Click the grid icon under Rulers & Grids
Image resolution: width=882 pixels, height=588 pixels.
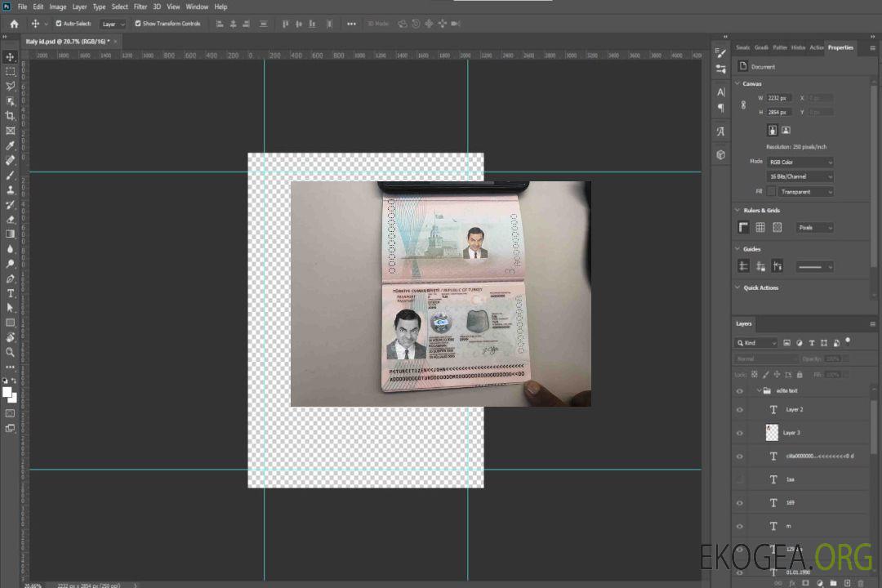pyautogui.click(x=760, y=227)
